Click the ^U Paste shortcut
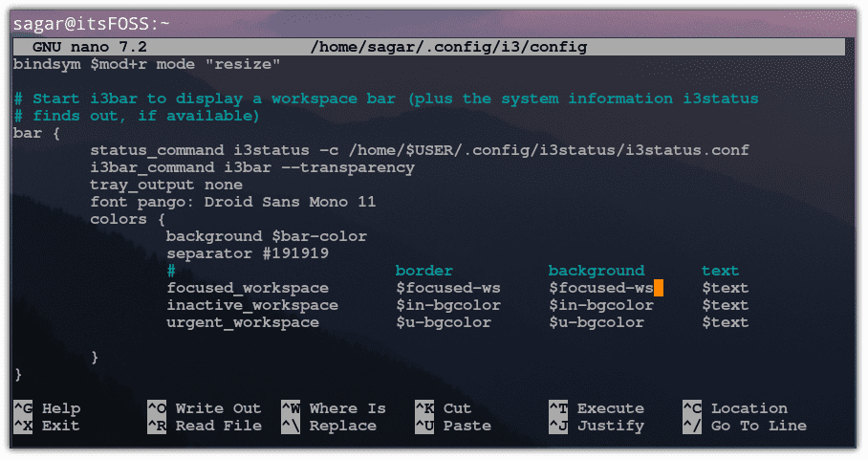The image size is (868, 460). pyautogui.click(x=452, y=426)
